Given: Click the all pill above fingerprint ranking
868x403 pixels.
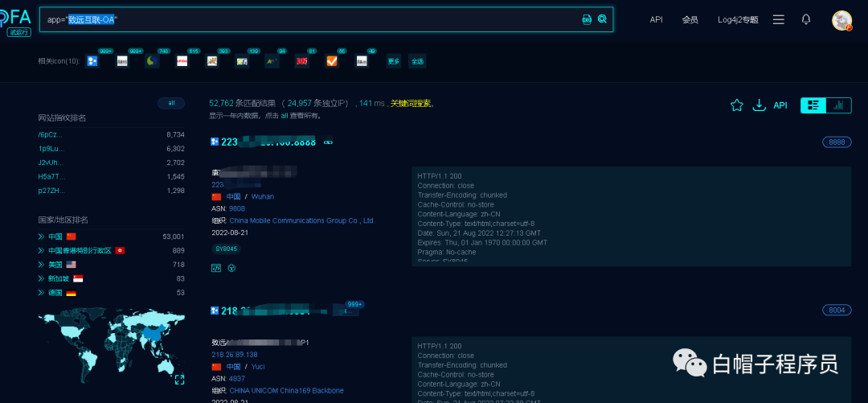Looking at the screenshot, I should click(x=171, y=102).
